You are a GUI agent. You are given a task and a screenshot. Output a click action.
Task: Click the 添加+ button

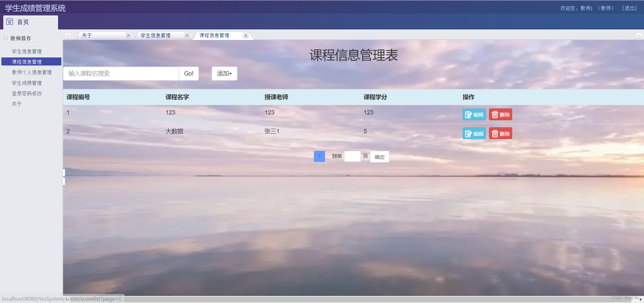click(x=224, y=74)
